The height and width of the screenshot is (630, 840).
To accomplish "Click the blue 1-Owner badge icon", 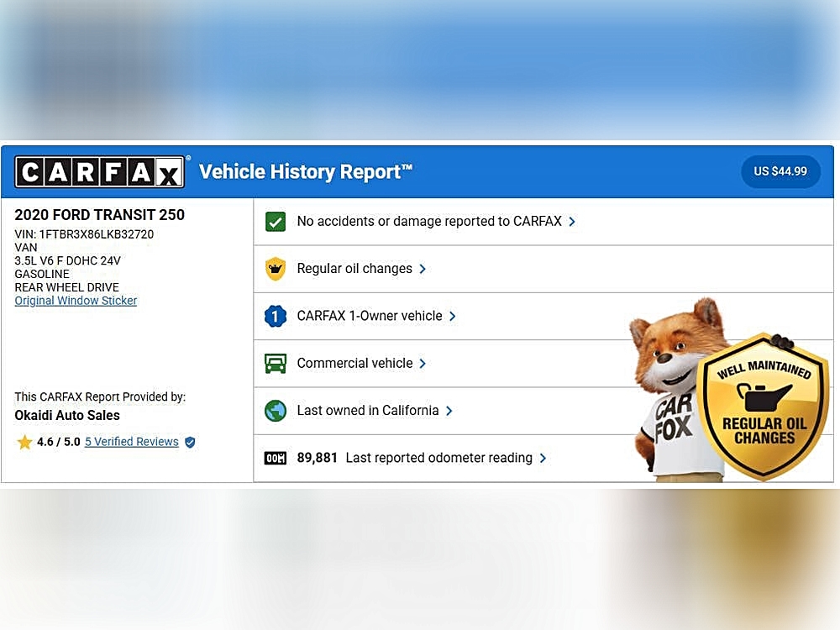I will click(x=276, y=317).
